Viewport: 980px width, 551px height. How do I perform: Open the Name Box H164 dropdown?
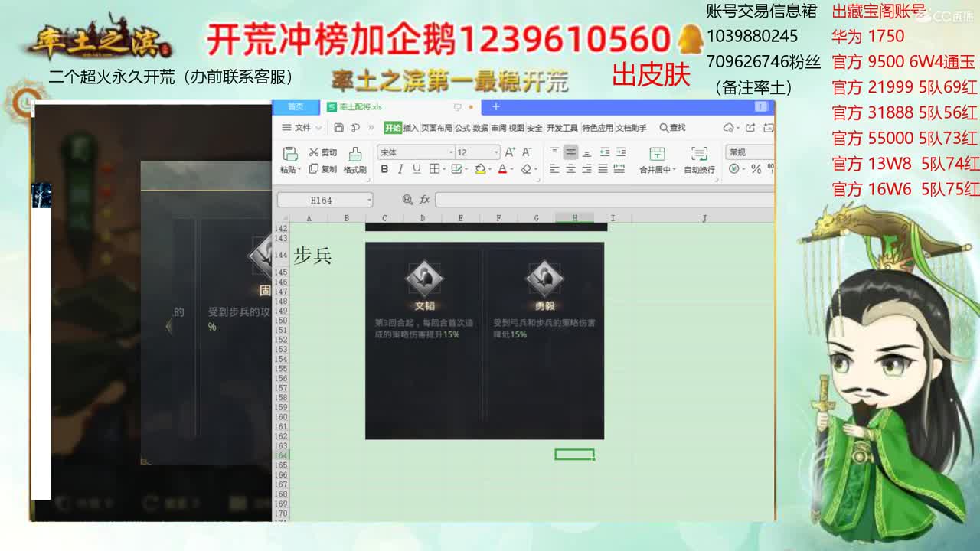click(369, 201)
